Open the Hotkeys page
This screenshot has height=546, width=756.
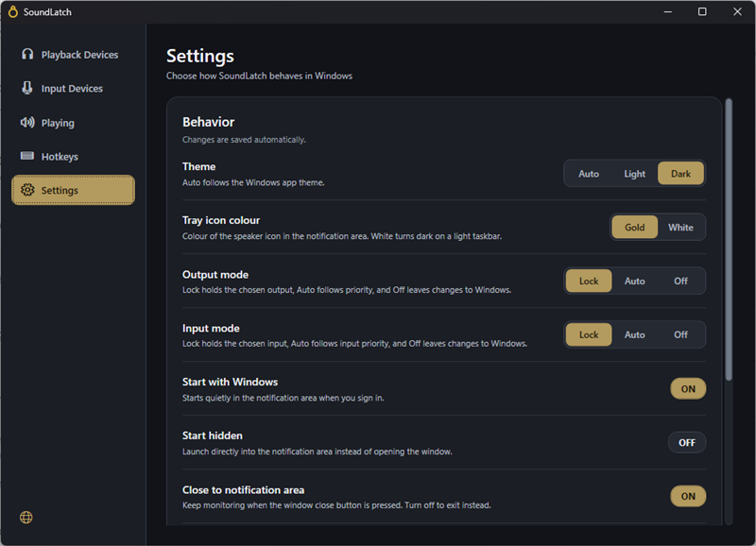(74, 156)
